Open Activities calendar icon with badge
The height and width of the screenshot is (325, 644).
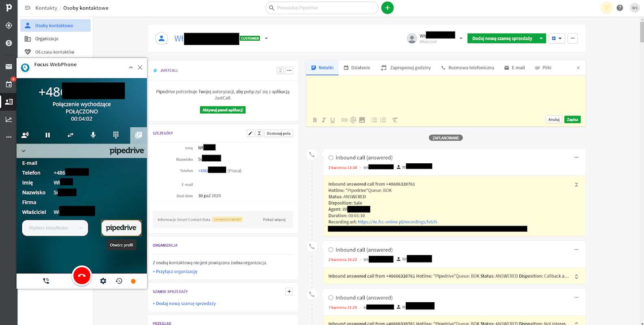[x=9, y=84]
